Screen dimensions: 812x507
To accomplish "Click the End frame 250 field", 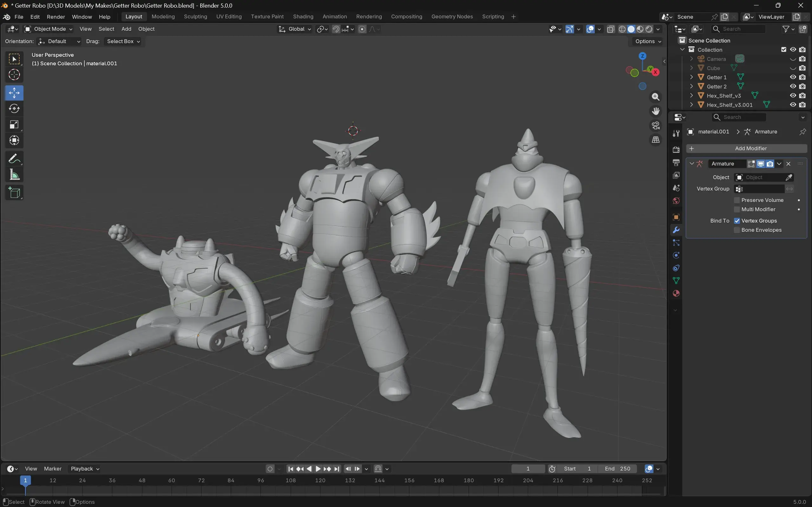I will 618,469.
